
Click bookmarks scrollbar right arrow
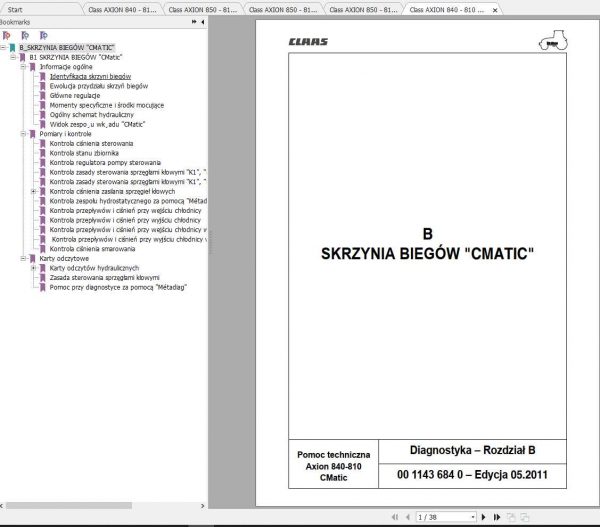pos(202,506)
